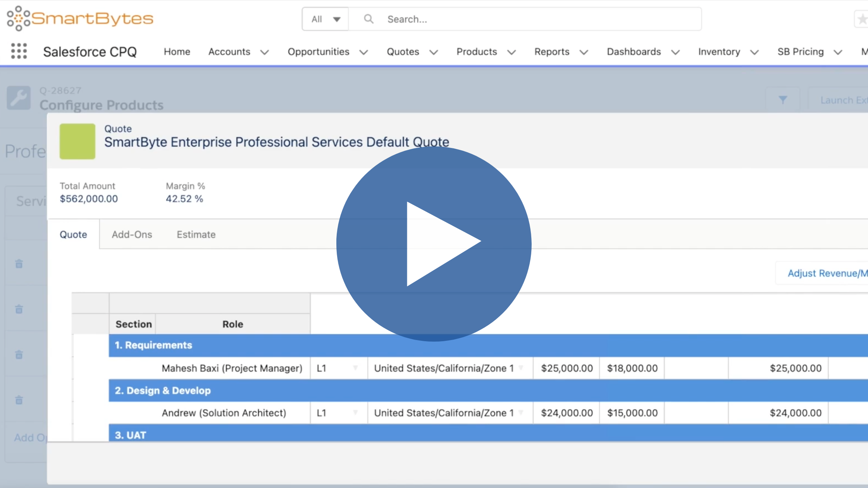Click the SmartBytes logo
The width and height of the screenshot is (868, 488).
pos(80,18)
